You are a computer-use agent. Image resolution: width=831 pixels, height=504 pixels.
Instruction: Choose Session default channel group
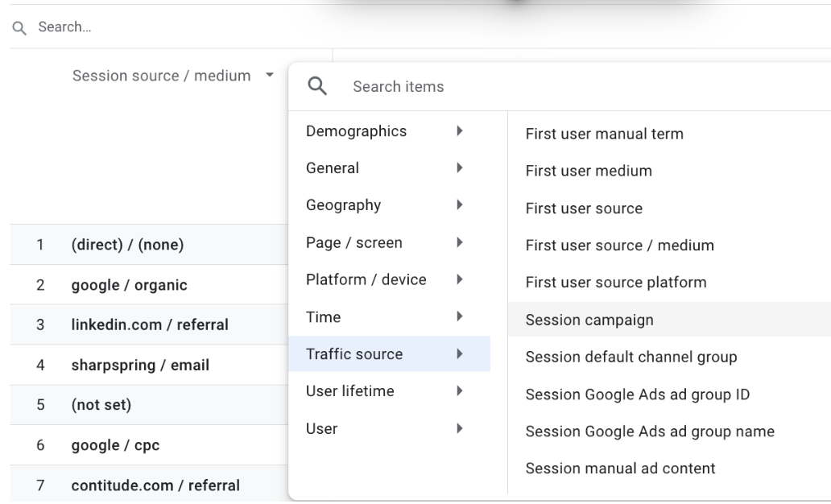631,357
